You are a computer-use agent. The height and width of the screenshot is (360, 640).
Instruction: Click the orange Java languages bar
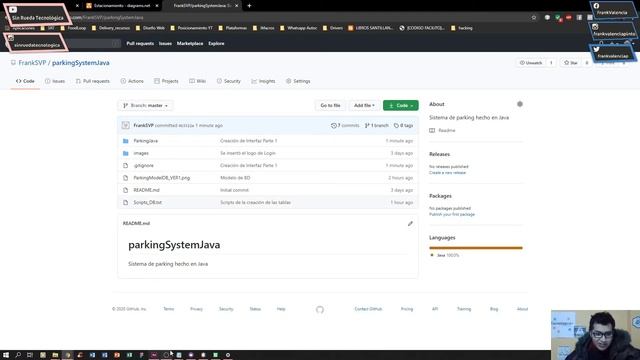click(x=476, y=248)
